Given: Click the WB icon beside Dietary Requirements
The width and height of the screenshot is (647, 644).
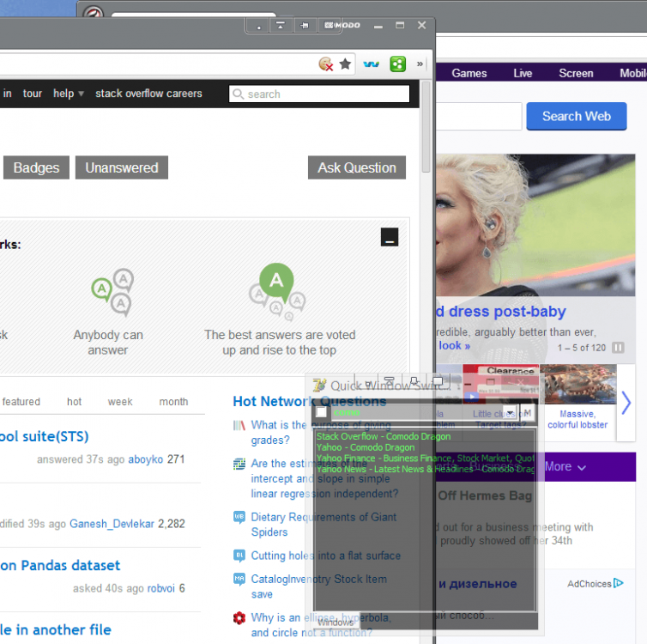Looking at the screenshot, I should pyautogui.click(x=239, y=517).
